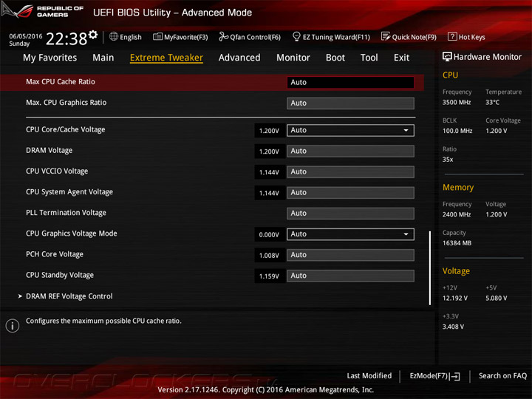This screenshot has height=399, width=532.
Task: Click the Hot Keys text label
Action: click(x=471, y=37)
